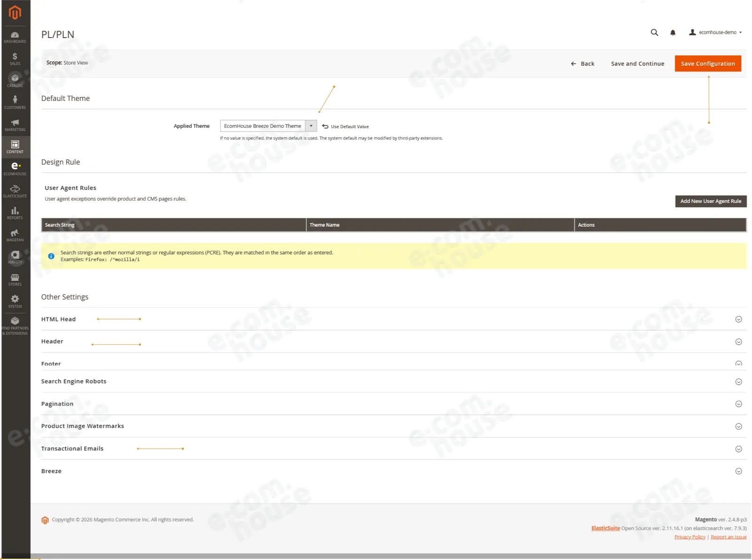This screenshot has width=752, height=560.
Task: Open the Dashboard sidebar menu
Action: (15, 38)
